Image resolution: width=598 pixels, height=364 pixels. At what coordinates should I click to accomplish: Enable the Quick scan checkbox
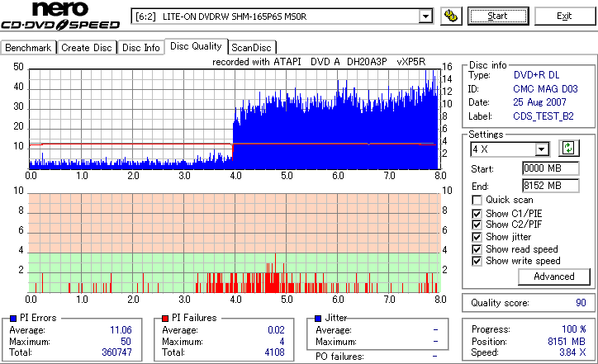(x=477, y=200)
